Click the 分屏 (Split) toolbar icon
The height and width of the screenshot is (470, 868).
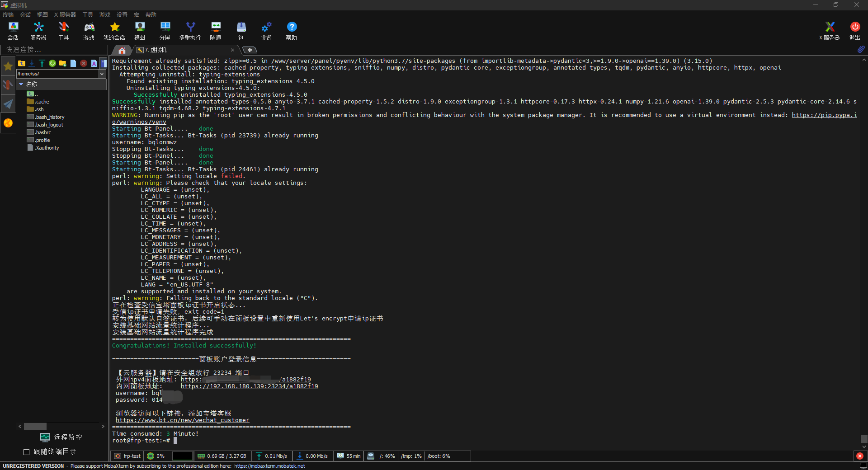pyautogui.click(x=165, y=31)
